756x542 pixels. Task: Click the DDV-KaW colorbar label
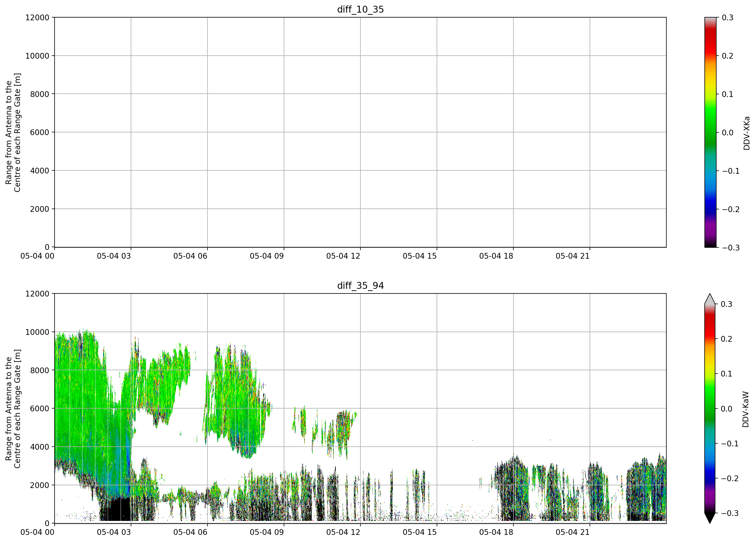[746, 409]
